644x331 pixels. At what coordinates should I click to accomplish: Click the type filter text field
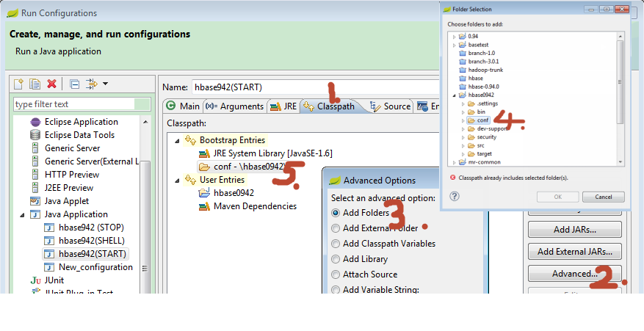click(82, 104)
